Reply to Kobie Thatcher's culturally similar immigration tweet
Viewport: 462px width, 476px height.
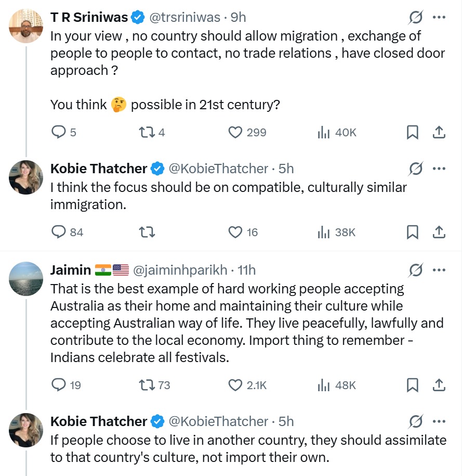coord(58,232)
